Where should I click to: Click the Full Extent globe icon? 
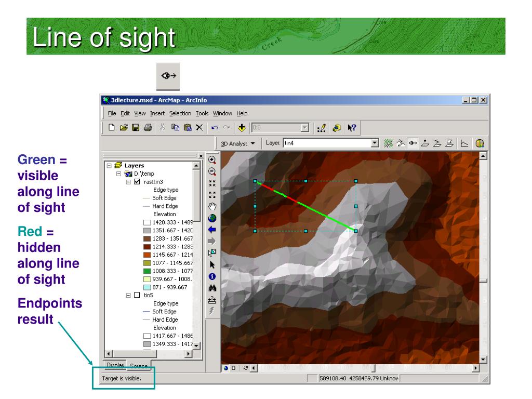coord(212,218)
